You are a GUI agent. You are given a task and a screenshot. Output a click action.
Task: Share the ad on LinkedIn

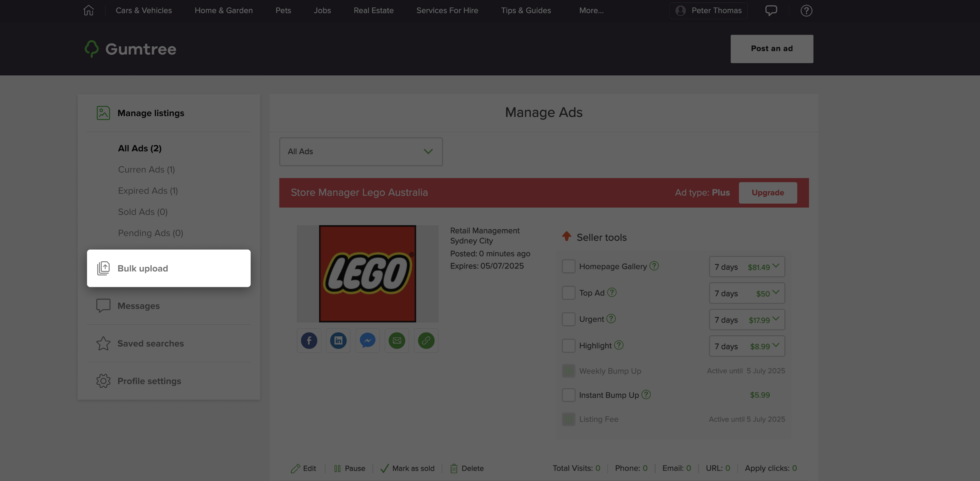(338, 341)
